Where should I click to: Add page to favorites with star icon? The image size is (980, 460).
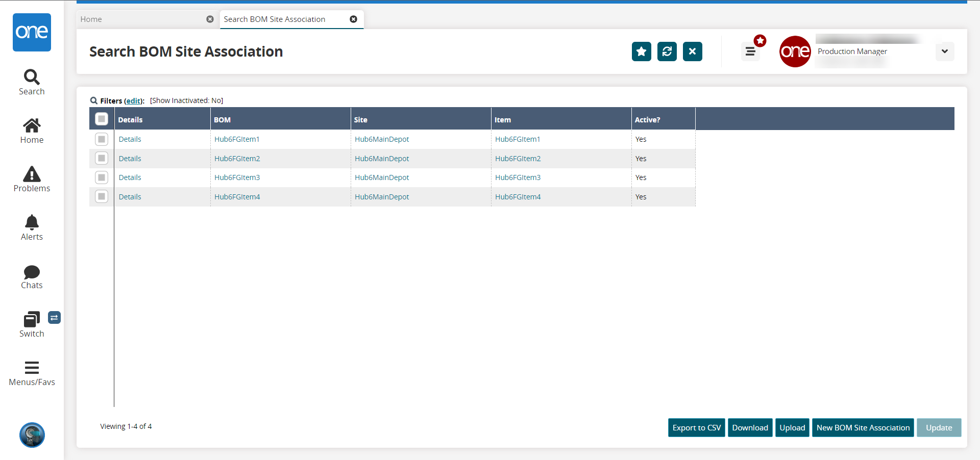click(x=641, y=52)
